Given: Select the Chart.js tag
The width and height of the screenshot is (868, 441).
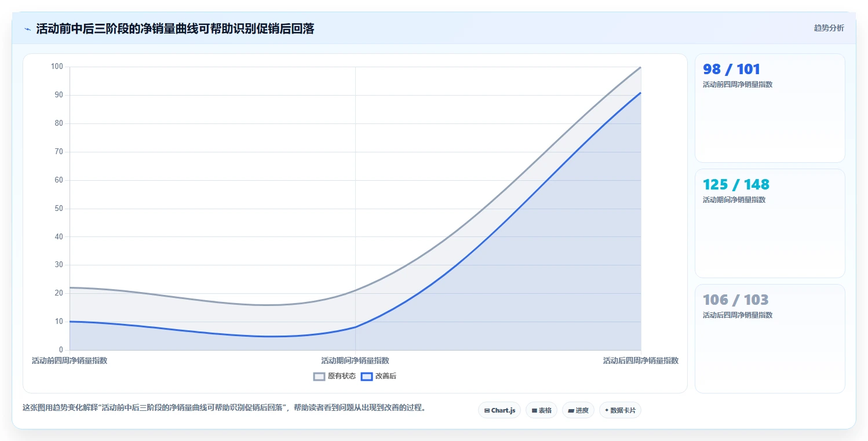Looking at the screenshot, I should tap(499, 410).
